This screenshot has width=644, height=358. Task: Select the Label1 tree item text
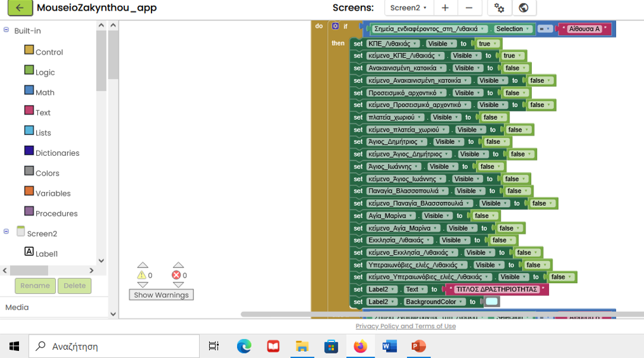click(46, 253)
